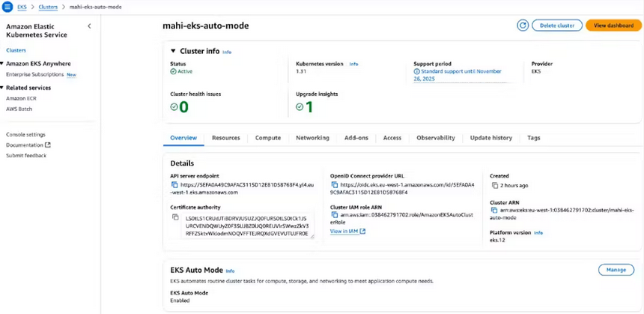This screenshot has width=644, height=314.
Task: Go to the Add-ons tab
Action: coord(356,138)
